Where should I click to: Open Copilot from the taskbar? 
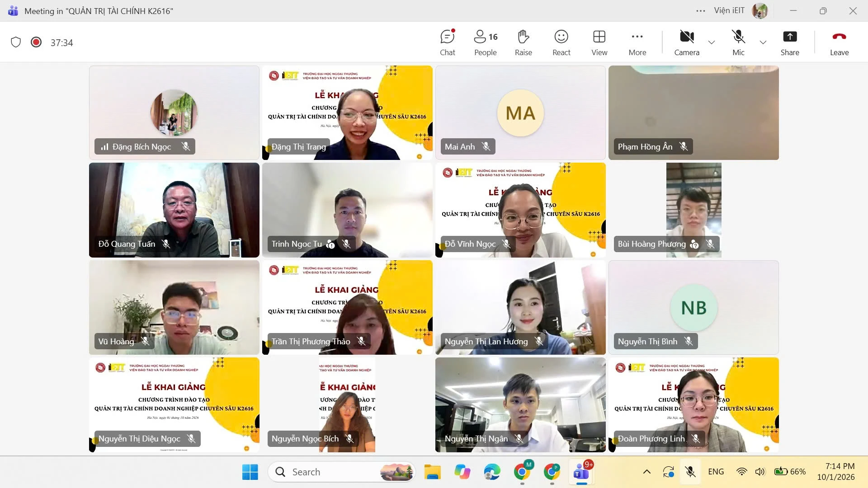462,472
